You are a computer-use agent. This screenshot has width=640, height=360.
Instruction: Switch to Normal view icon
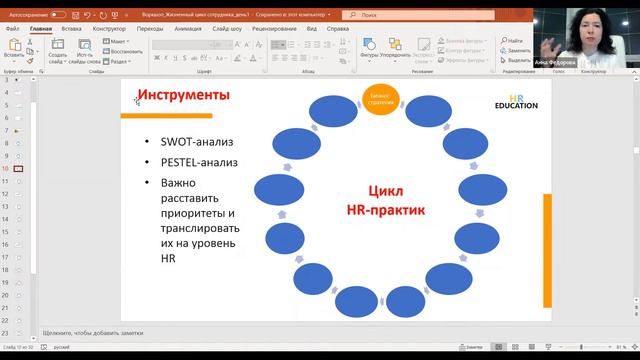coord(499,347)
